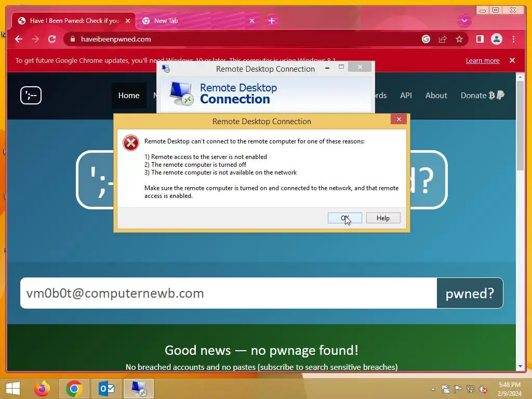This screenshot has height=399, width=532.
Task: Bookmark this page with the star icon
Action: [459, 39]
